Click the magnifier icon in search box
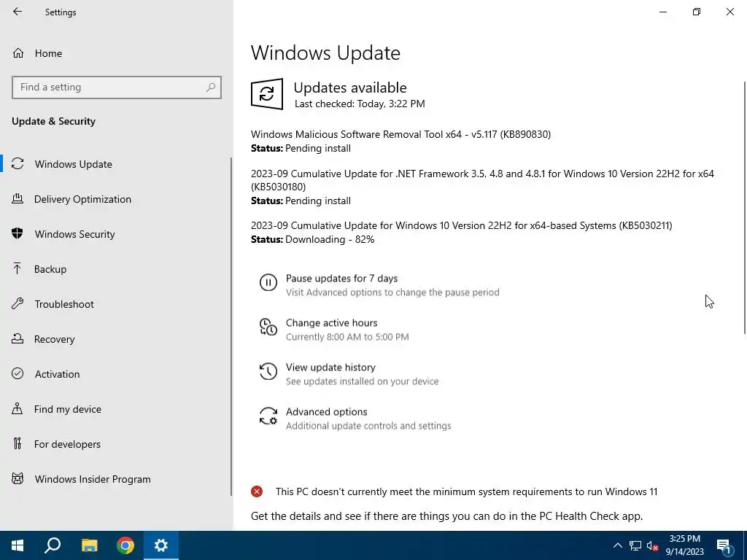 [211, 87]
